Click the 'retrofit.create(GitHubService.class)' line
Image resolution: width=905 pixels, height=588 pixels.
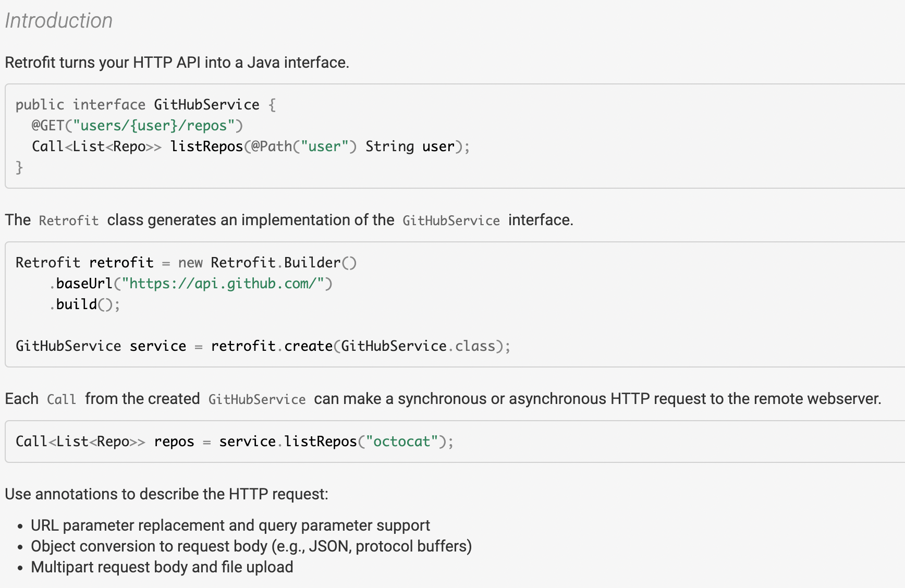coord(263,346)
